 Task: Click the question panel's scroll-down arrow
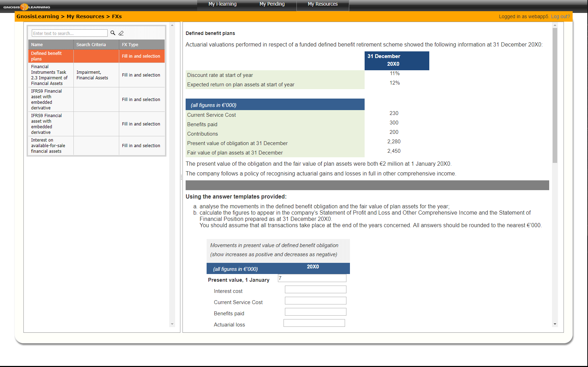point(555,324)
